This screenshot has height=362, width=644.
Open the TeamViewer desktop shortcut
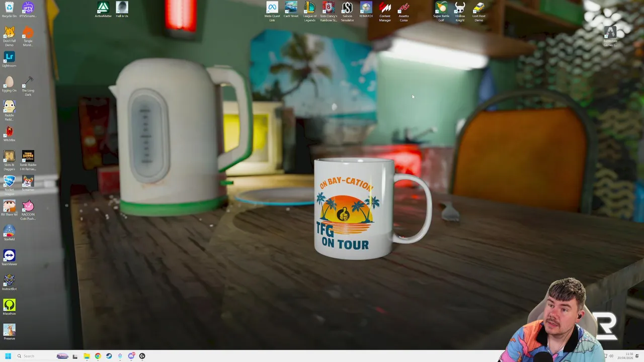click(x=9, y=257)
